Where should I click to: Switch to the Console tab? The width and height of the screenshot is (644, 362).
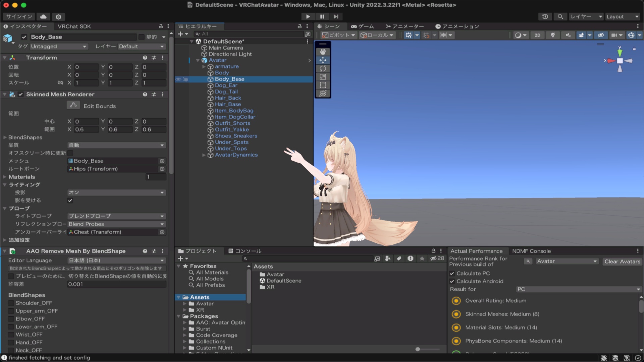coord(245,251)
